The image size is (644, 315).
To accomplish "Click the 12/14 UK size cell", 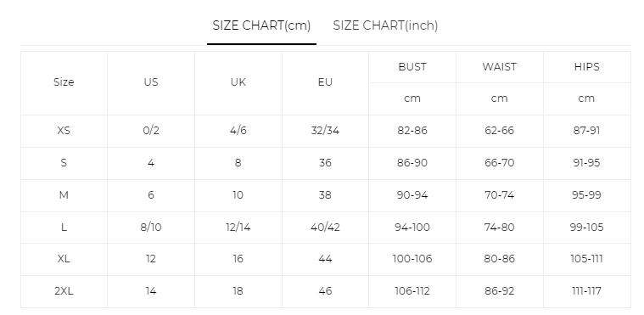I will pos(238,227).
